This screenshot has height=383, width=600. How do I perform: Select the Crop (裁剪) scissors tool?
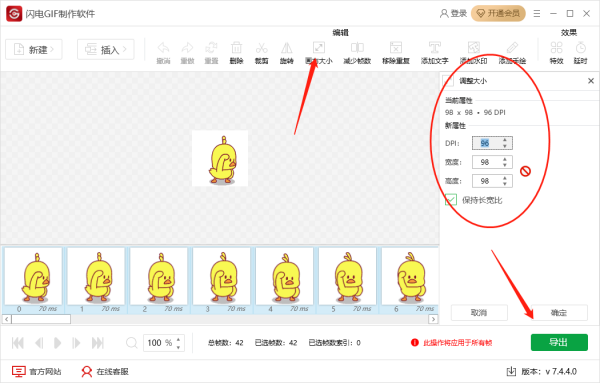click(261, 49)
